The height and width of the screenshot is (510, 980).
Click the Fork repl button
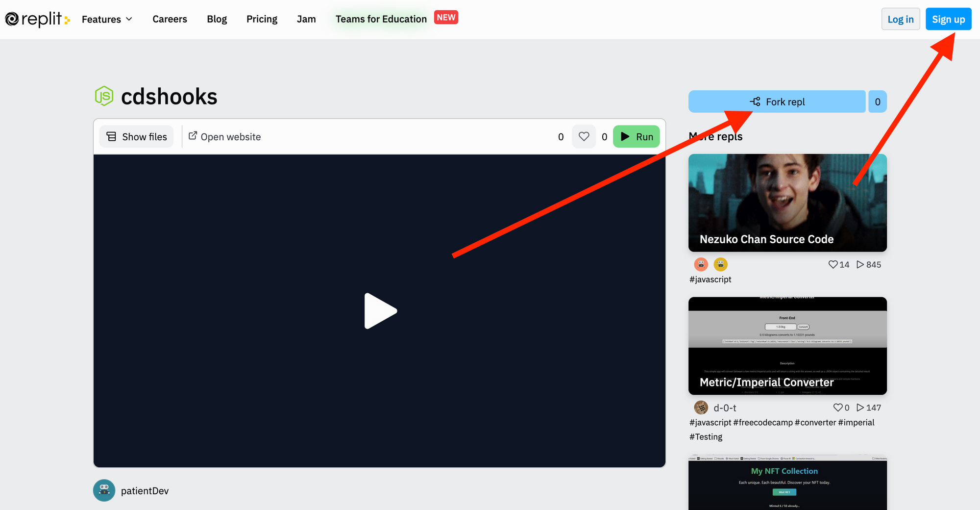pyautogui.click(x=777, y=102)
